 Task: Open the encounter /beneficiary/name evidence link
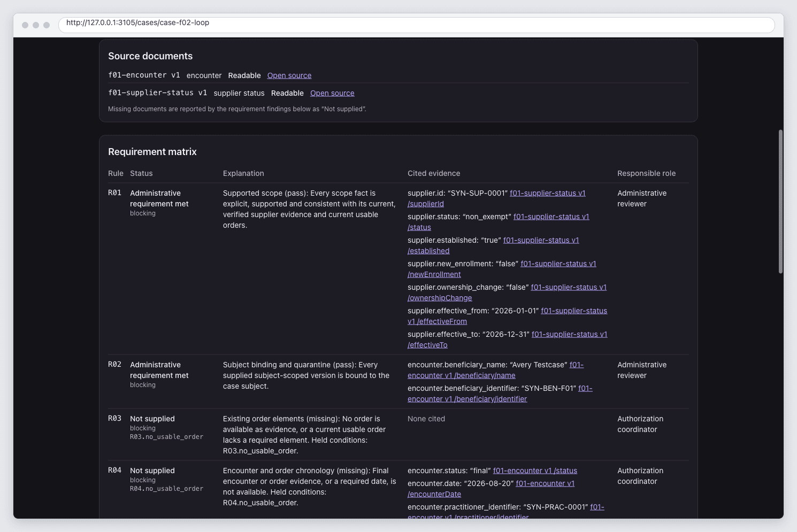tap(461, 375)
